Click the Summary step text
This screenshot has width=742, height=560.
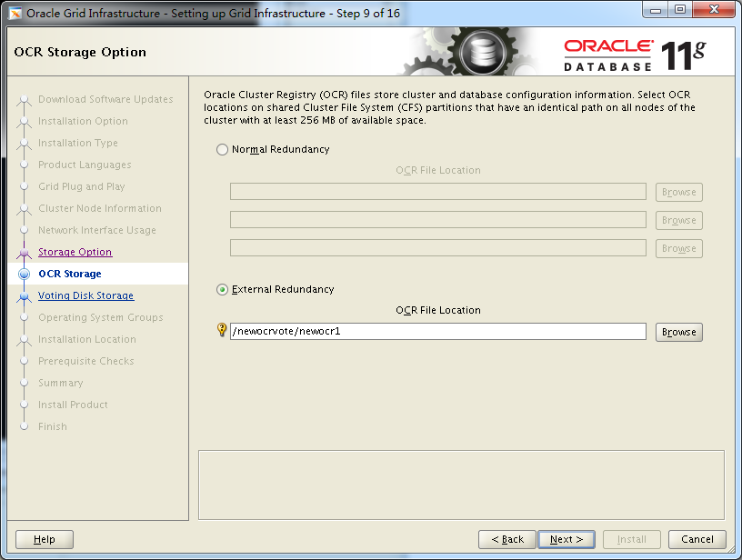click(x=61, y=383)
